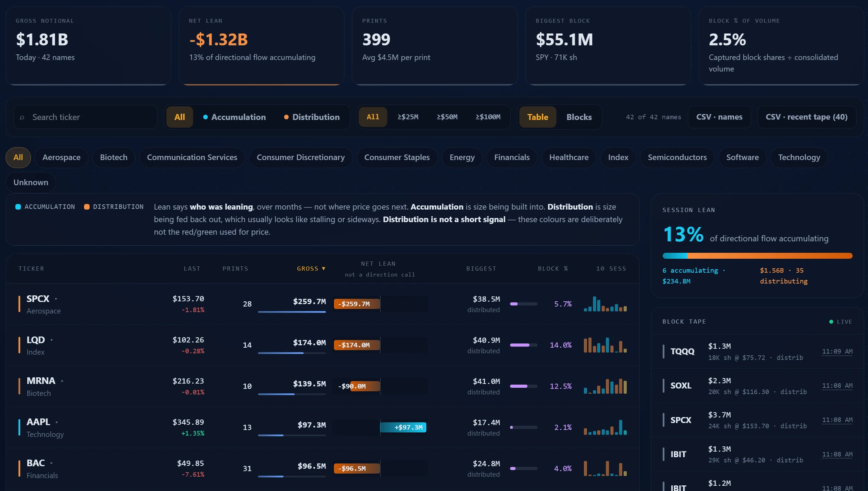Select the Unknown sector chip
The height and width of the screenshot is (491, 868).
pyautogui.click(x=31, y=183)
